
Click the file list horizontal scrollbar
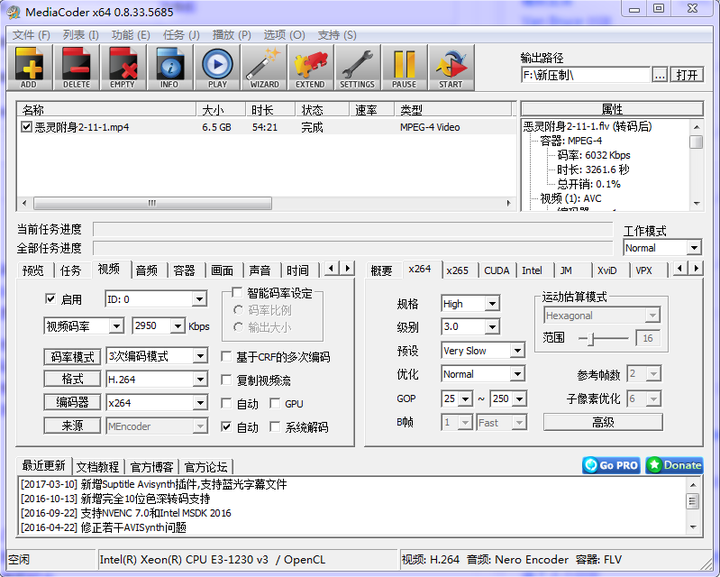267,203
